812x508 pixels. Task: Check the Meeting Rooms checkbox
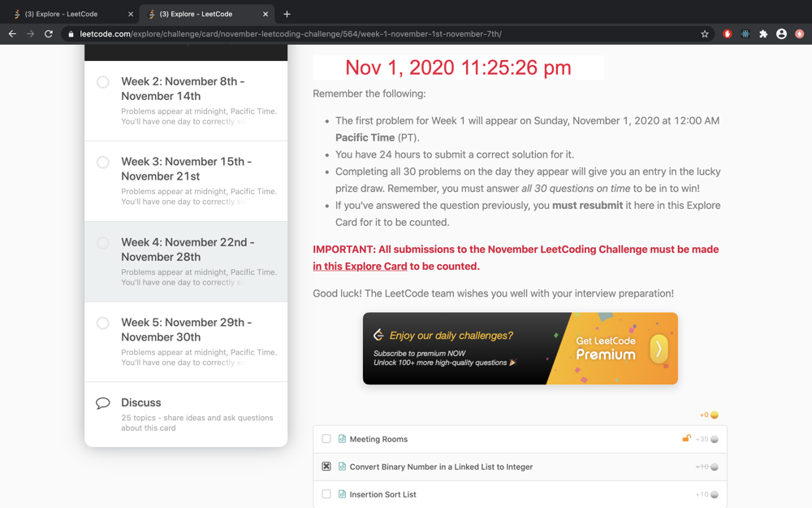[x=326, y=439]
